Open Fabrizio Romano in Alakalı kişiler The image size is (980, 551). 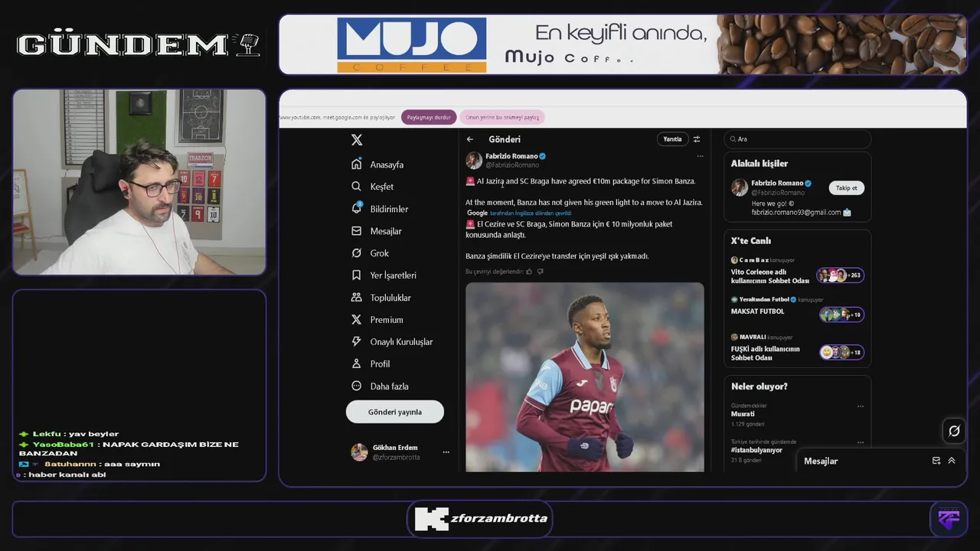[777, 183]
